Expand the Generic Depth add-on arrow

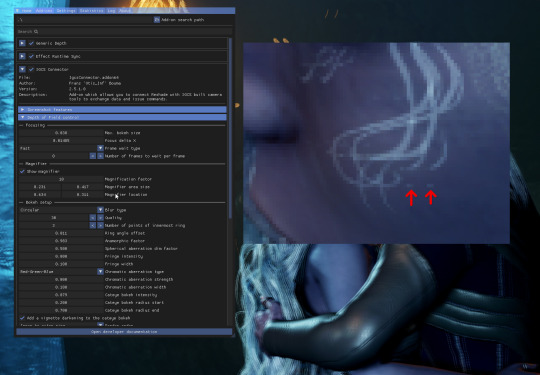pos(22,43)
